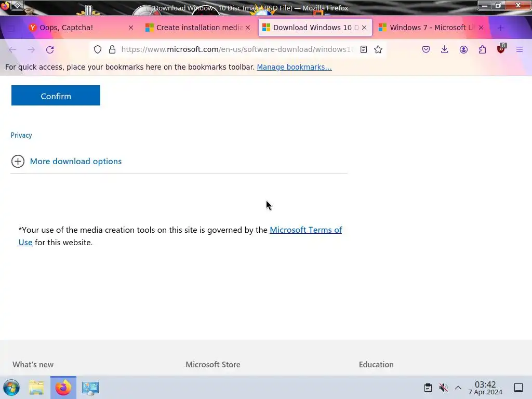Click the uBlock Origin extension icon

pos(501,49)
